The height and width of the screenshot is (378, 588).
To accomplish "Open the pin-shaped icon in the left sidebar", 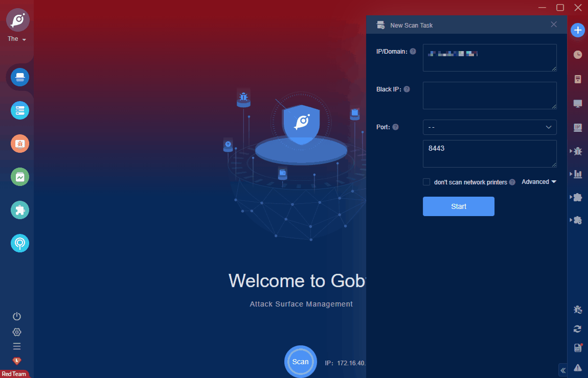I will point(20,243).
